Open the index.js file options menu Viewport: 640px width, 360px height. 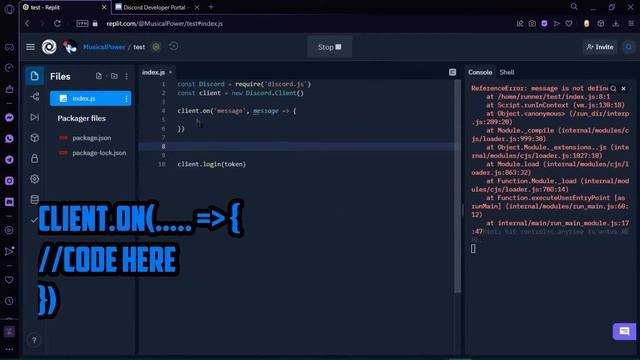pos(126,98)
